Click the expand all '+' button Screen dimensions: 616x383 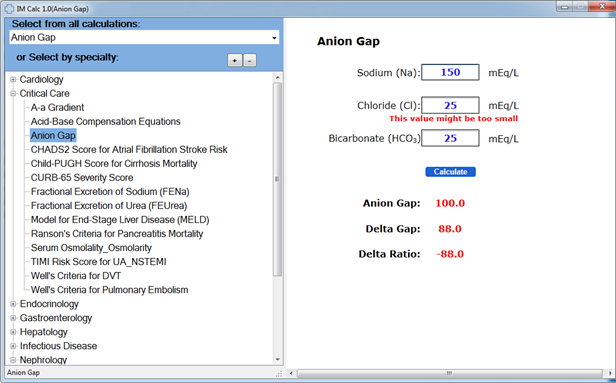click(x=235, y=60)
